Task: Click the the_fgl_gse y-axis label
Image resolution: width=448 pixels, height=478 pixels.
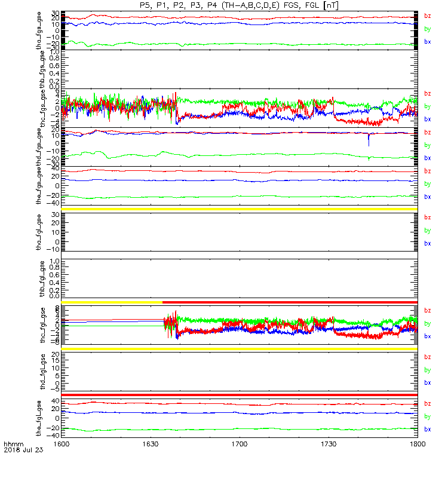Action: [39, 418]
